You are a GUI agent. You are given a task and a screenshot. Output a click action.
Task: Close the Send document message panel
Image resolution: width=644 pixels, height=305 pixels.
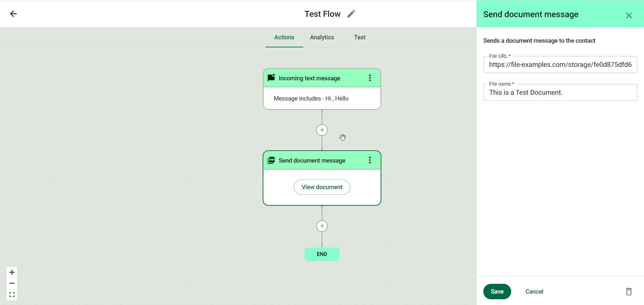pos(629,15)
